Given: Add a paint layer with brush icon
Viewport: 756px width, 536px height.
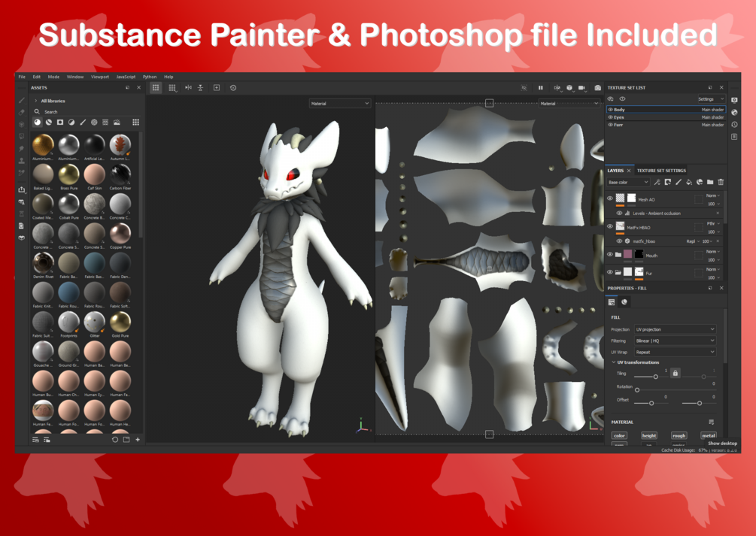Looking at the screenshot, I should [679, 182].
